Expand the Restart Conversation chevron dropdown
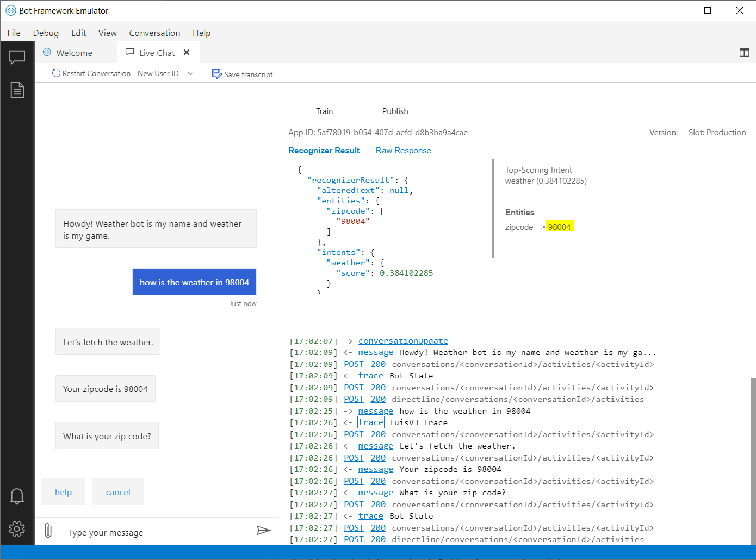This screenshot has width=756, height=560. coord(190,73)
